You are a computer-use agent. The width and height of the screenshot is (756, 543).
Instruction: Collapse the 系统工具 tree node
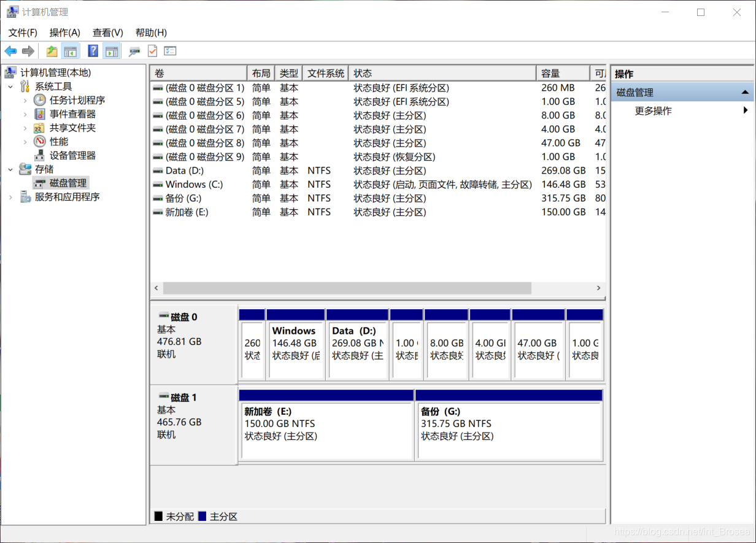10,87
